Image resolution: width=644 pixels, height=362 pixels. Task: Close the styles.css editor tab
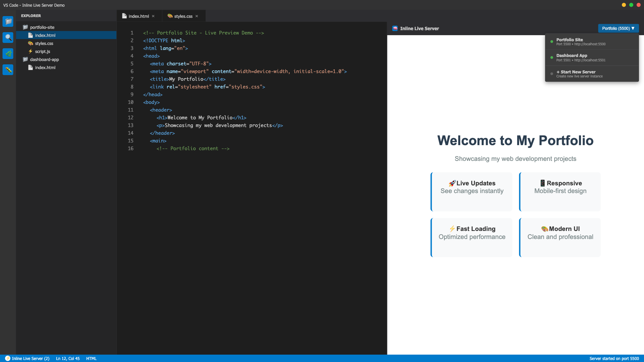coord(197,16)
